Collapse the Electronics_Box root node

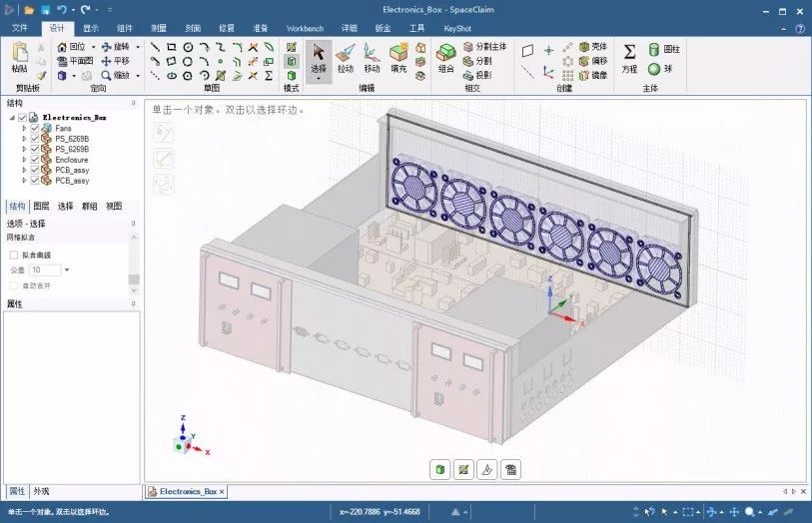click(x=12, y=117)
